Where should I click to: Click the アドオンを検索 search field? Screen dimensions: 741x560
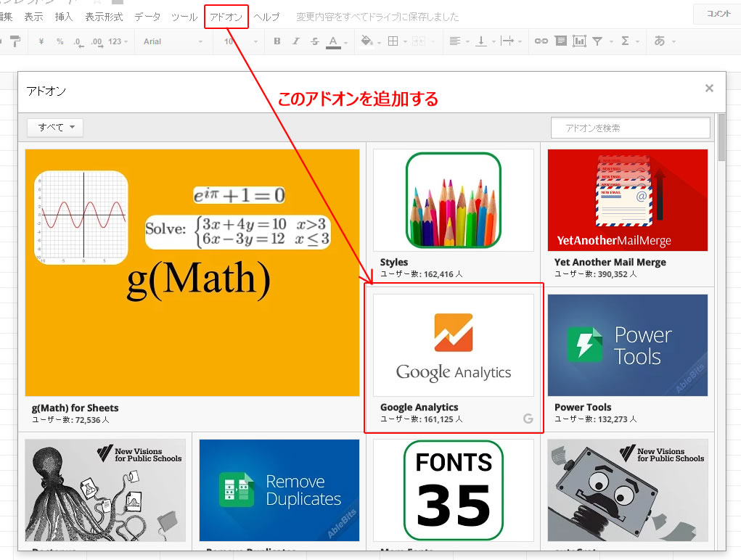pyautogui.click(x=631, y=128)
